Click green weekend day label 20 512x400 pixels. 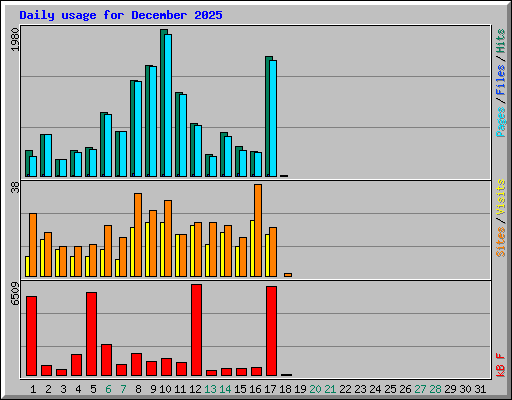point(315,389)
